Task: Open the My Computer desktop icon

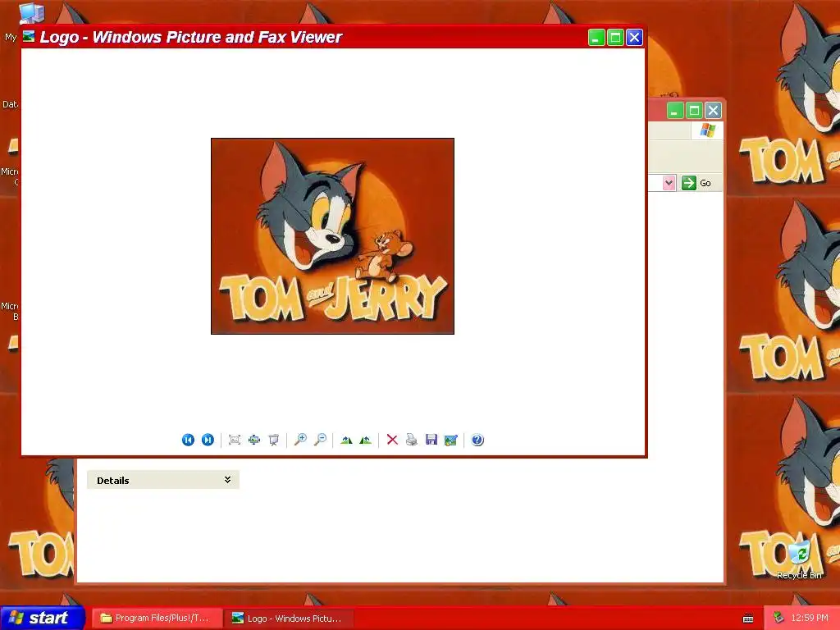Action: pos(31,13)
